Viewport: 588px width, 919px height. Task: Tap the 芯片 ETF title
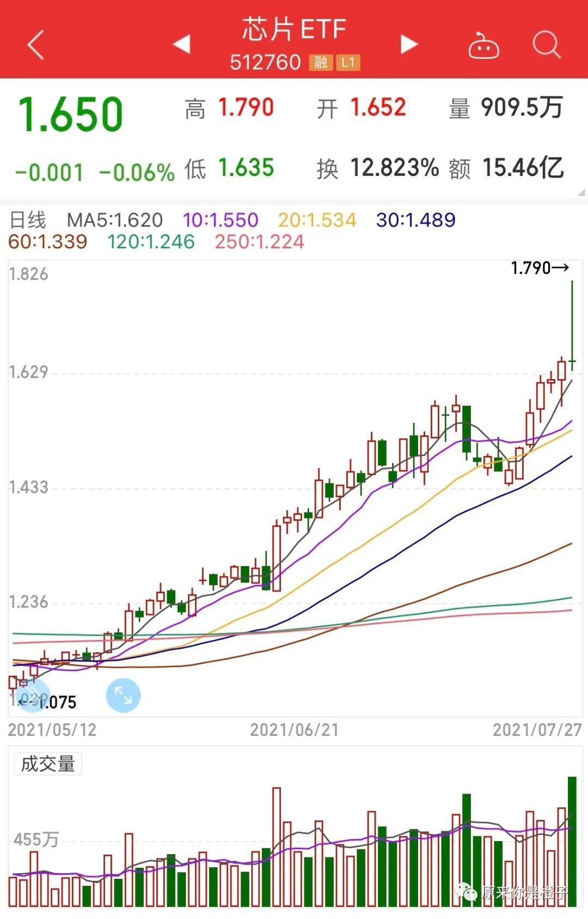tap(294, 29)
